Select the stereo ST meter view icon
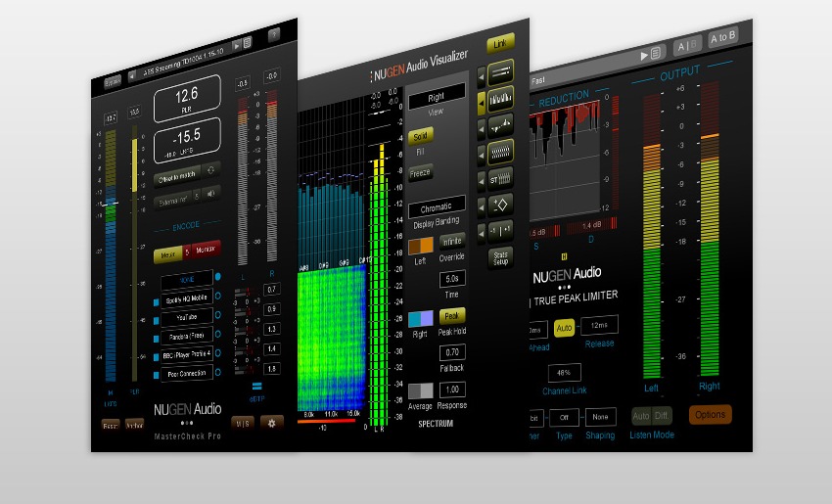The width and height of the screenshot is (832, 504). pos(501,178)
